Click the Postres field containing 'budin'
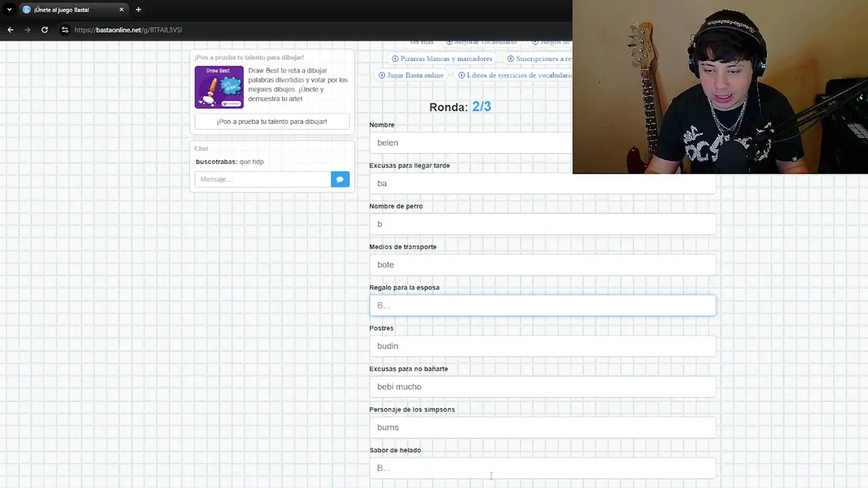The width and height of the screenshot is (868, 488). [542, 346]
